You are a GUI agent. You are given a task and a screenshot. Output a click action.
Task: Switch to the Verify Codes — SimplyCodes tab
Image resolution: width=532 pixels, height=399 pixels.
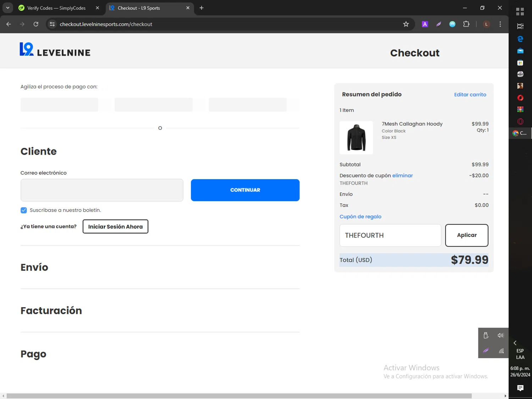tap(57, 8)
